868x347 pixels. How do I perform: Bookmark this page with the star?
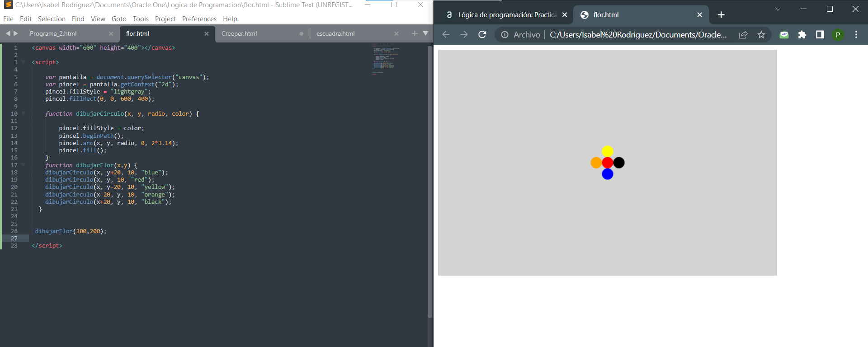click(x=761, y=35)
